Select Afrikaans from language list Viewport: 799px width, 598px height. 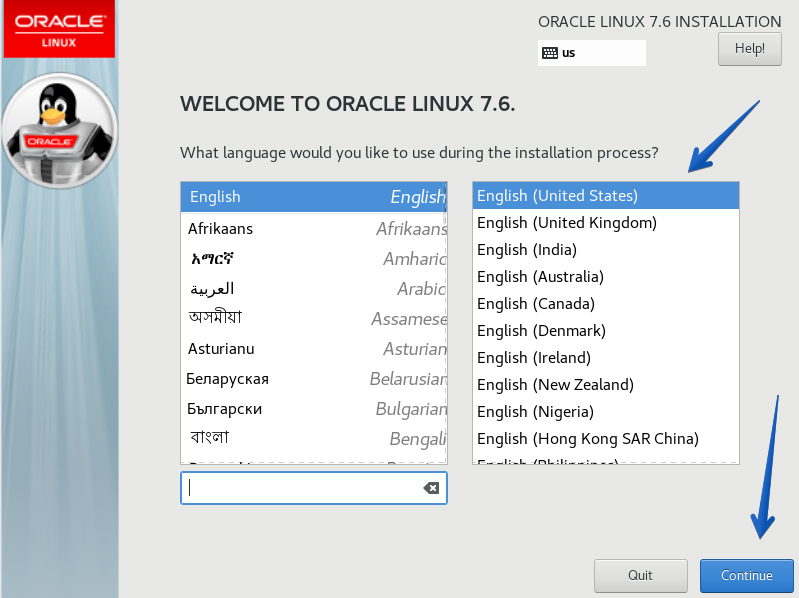pos(313,229)
